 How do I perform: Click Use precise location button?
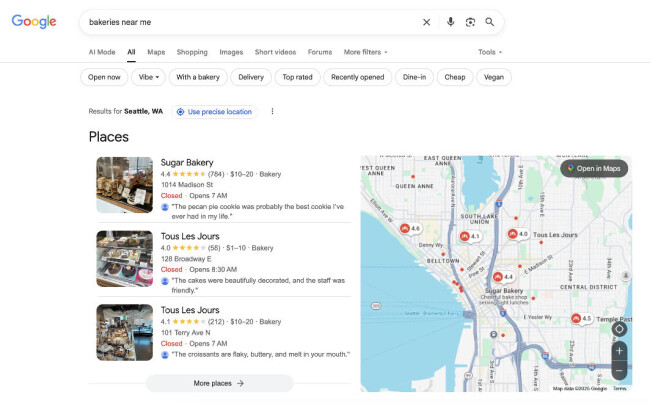tap(214, 112)
